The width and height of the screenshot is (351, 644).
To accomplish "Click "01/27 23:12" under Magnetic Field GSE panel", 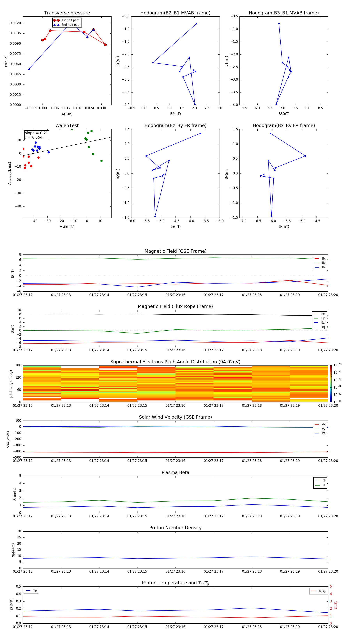I will point(23,295).
